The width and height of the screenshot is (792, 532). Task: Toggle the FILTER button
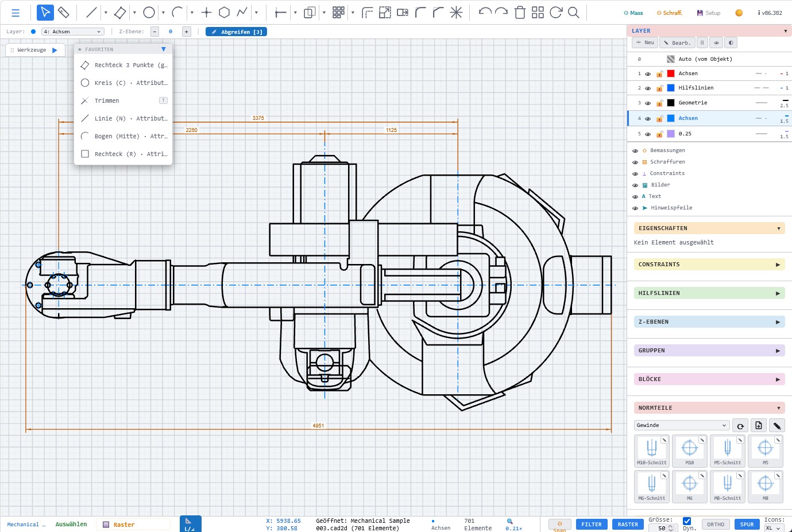pos(592,525)
